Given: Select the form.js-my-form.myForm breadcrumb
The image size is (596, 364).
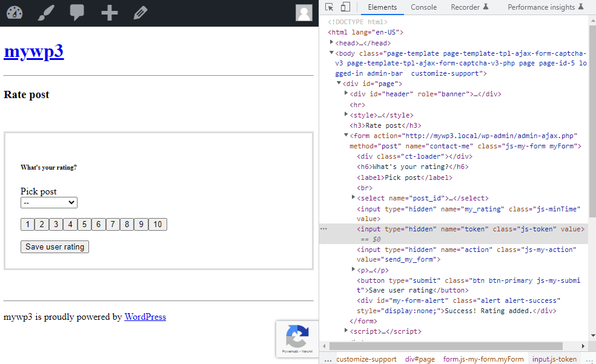Looking at the screenshot, I should tap(483, 359).
